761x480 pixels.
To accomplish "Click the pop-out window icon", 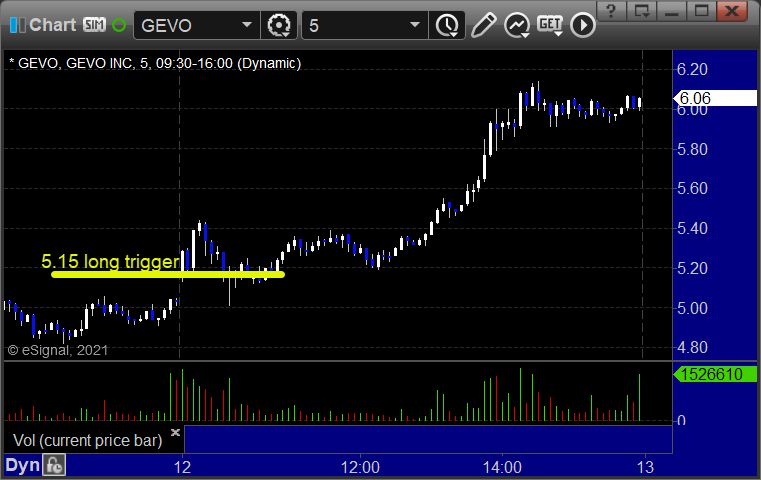I will click(x=642, y=11).
